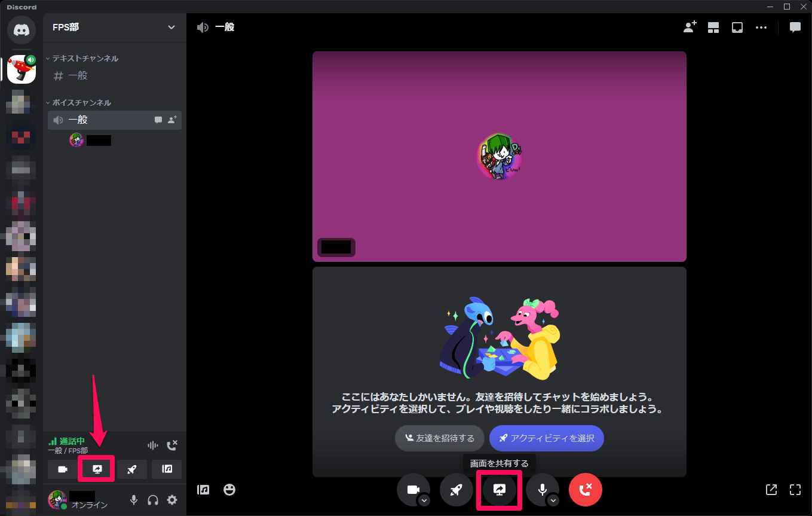The height and width of the screenshot is (516, 812).
Task: Click the アクティビティを選択 button
Action: 546,438
